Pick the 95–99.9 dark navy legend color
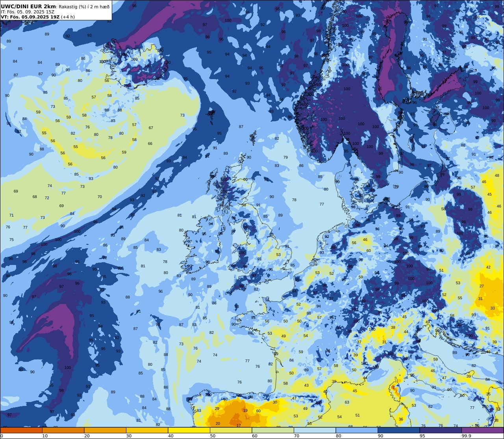 point(441,430)
